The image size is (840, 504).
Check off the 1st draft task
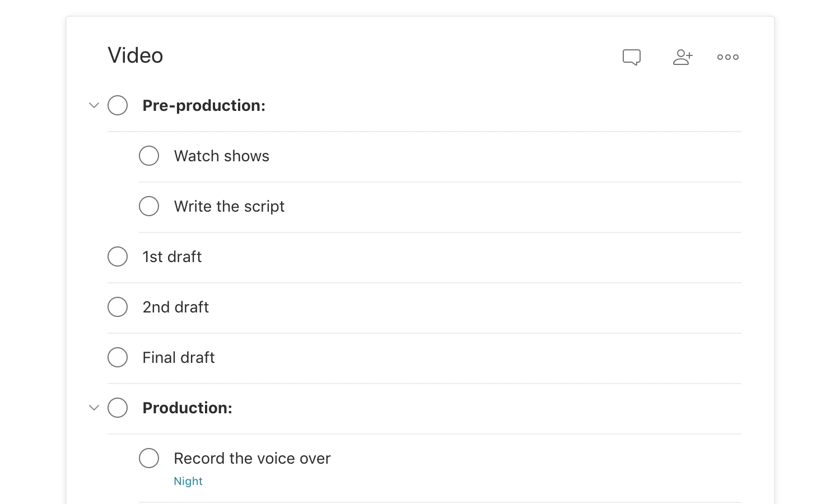[x=118, y=256]
